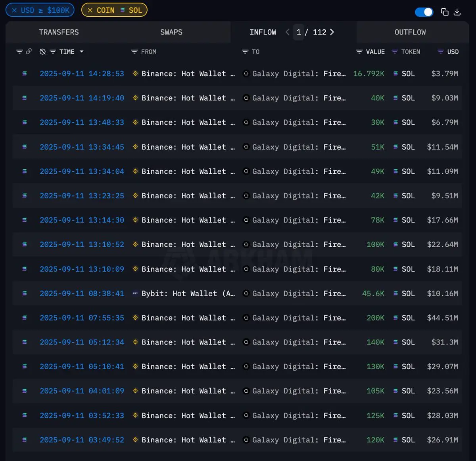Click the $22.64M USD amount

tap(442, 244)
